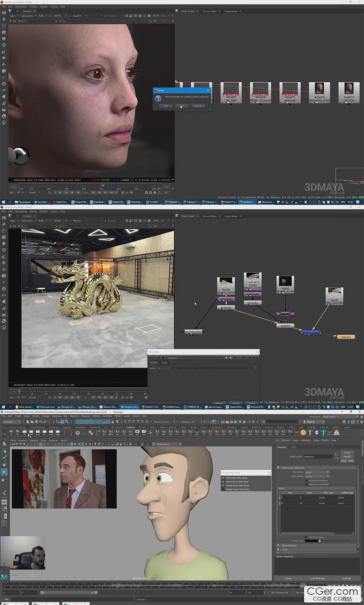Image resolution: width=364 pixels, height=605 pixels.
Task: Expand the Node Behavior section
Action: (x=278, y=545)
